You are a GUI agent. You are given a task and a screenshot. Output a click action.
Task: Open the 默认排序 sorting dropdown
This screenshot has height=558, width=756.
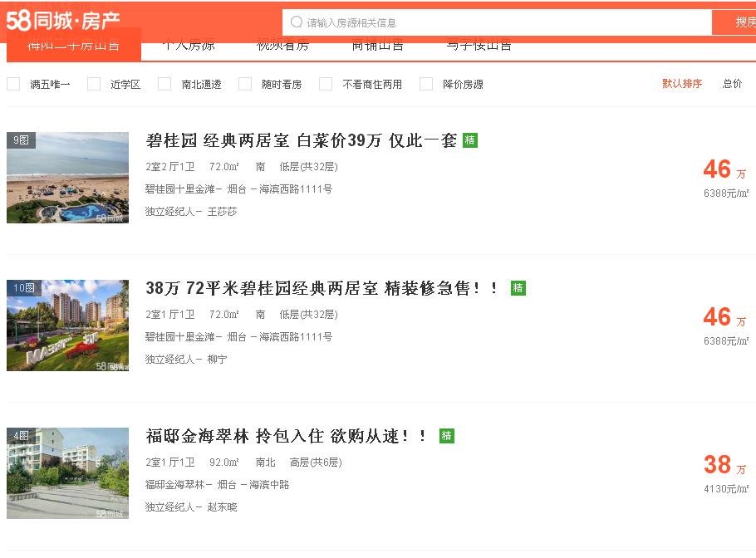tap(683, 84)
